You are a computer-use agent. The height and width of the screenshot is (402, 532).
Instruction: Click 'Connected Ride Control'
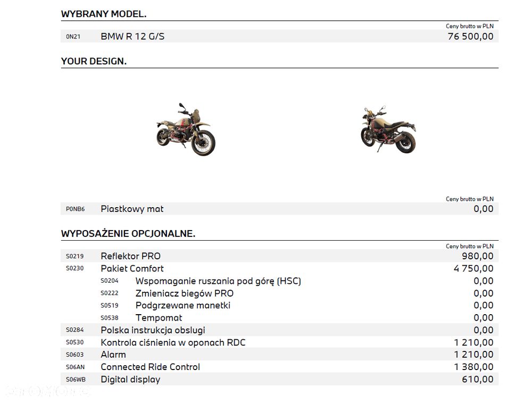[151, 367]
